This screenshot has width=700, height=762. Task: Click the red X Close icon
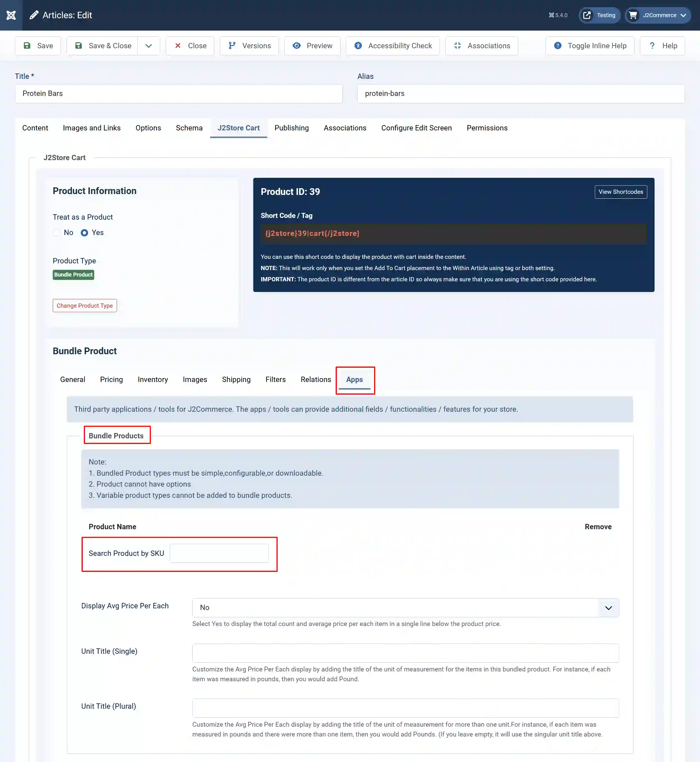click(x=178, y=46)
